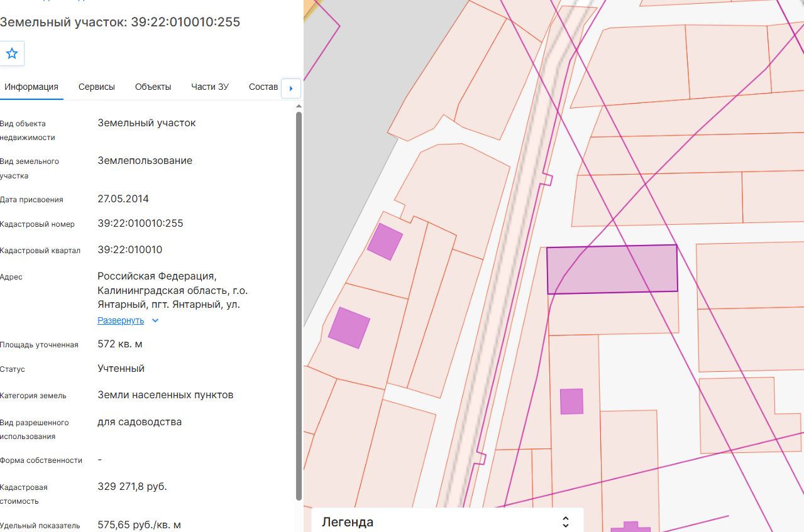Click magenta building at bottom map edge
The image size is (804, 532).
click(631, 526)
